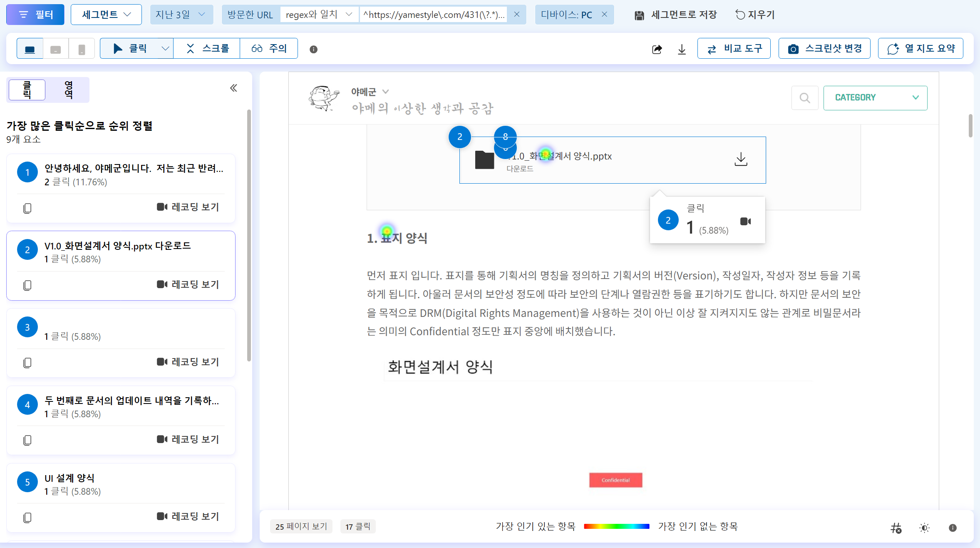Open the 세그먼트 dropdown
The image size is (980, 548).
pyautogui.click(x=106, y=15)
